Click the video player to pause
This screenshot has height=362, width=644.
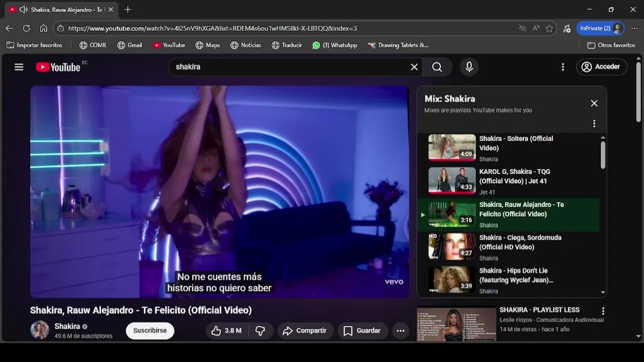pyautogui.click(x=219, y=192)
